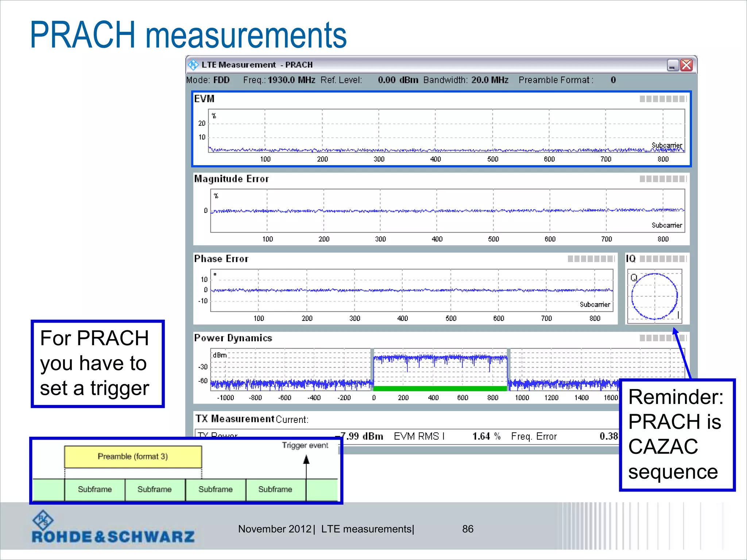Click the -7.99 dBm TX power reading

pyautogui.click(x=359, y=436)
